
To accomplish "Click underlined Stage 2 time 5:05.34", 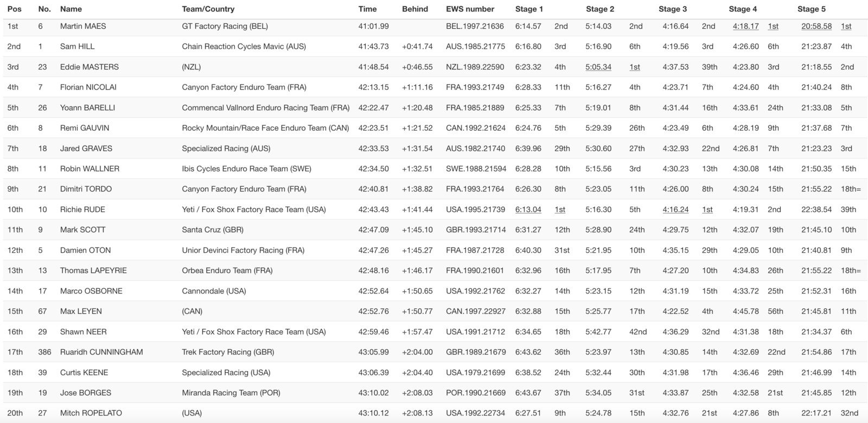I will pos(598,67).
